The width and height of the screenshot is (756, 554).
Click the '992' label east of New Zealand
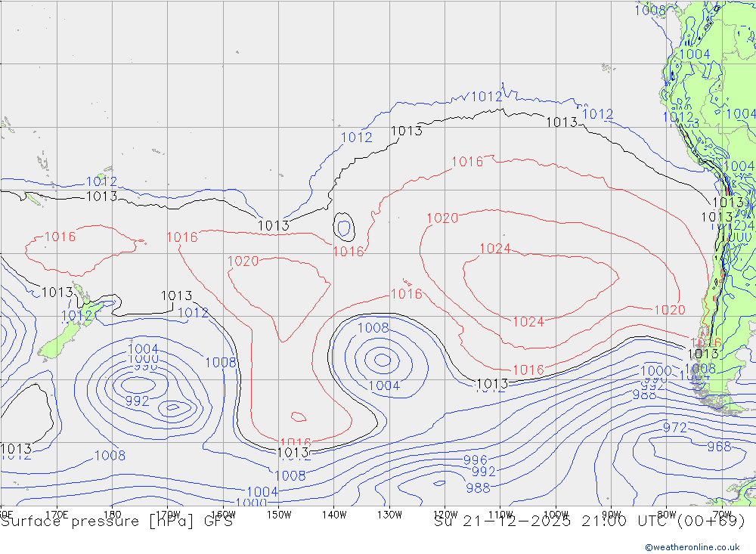tap(137, 401)
